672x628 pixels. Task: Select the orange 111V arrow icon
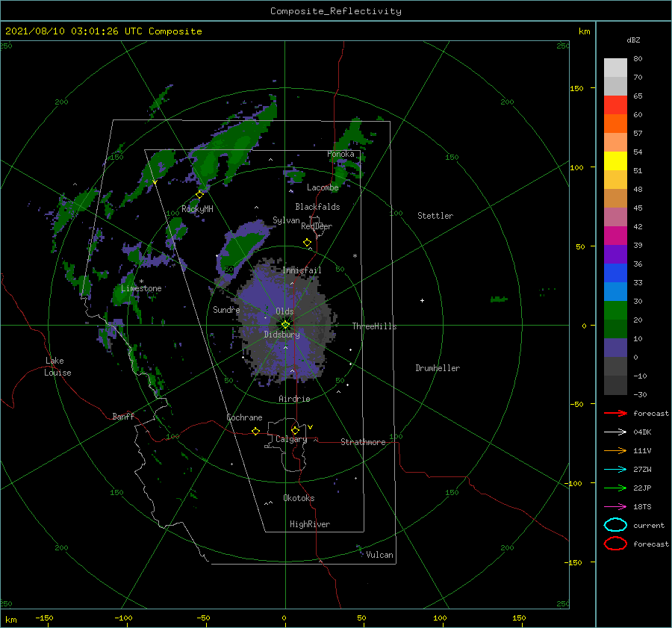615,450
